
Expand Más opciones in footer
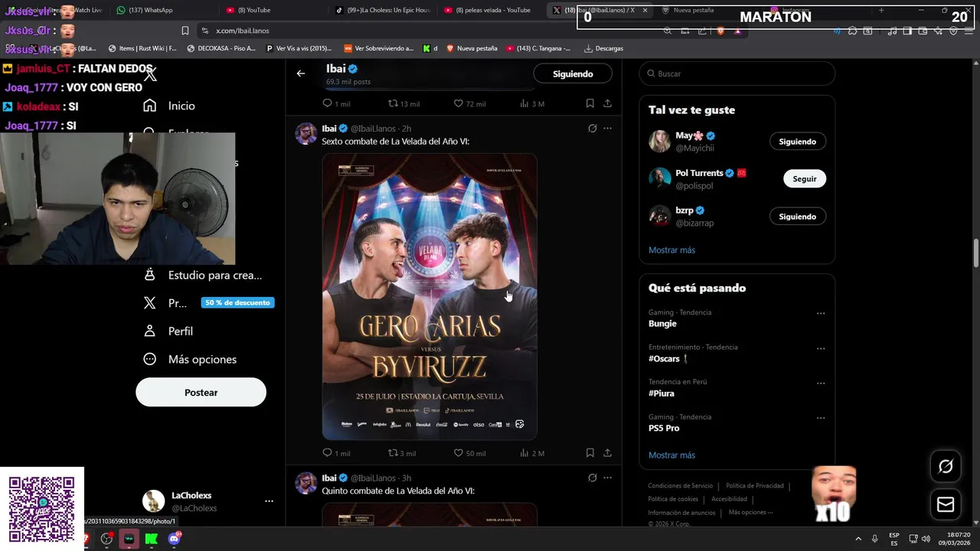[750, 513]
